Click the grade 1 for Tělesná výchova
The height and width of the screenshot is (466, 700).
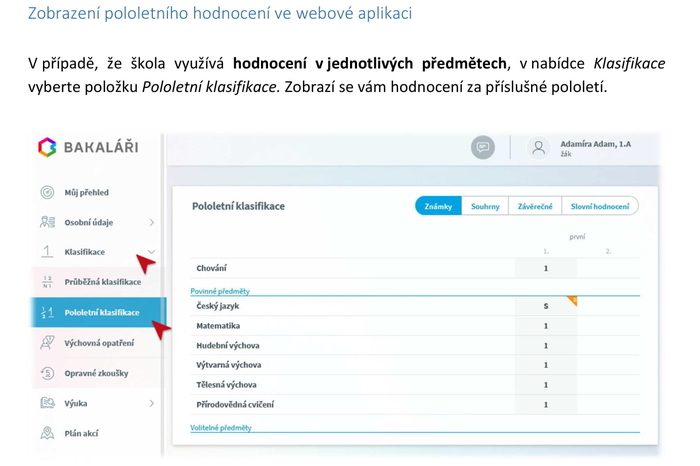click(546, 385)
